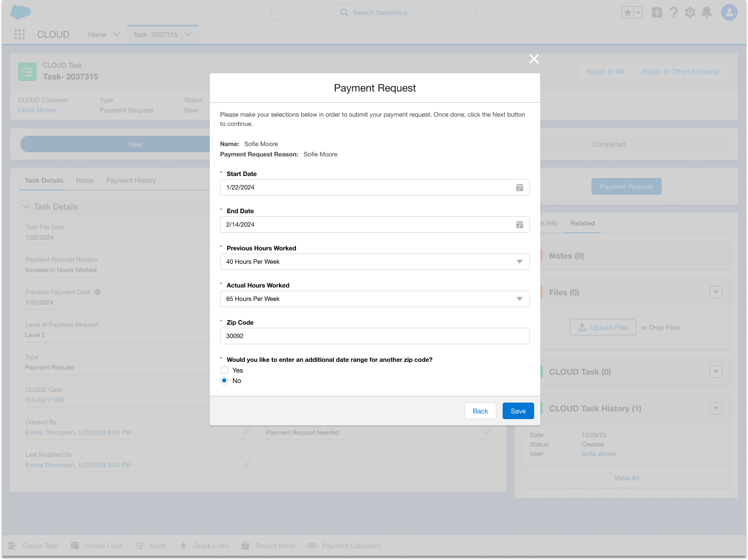Open the Olivia Moore customer link
The height and width of the screenshot is (560, 748).
(37, 110)
